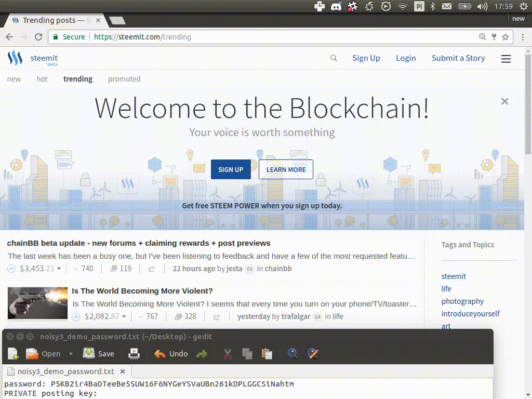Click the scissors cut icon in gedit

pyautogui.click(x=227, y=354)
